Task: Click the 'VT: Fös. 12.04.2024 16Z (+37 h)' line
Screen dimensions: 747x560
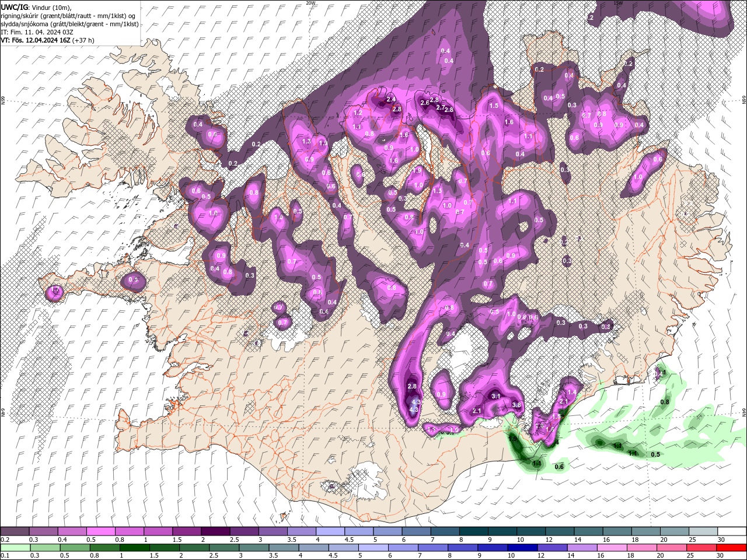Action: click(x=47, y=40)
